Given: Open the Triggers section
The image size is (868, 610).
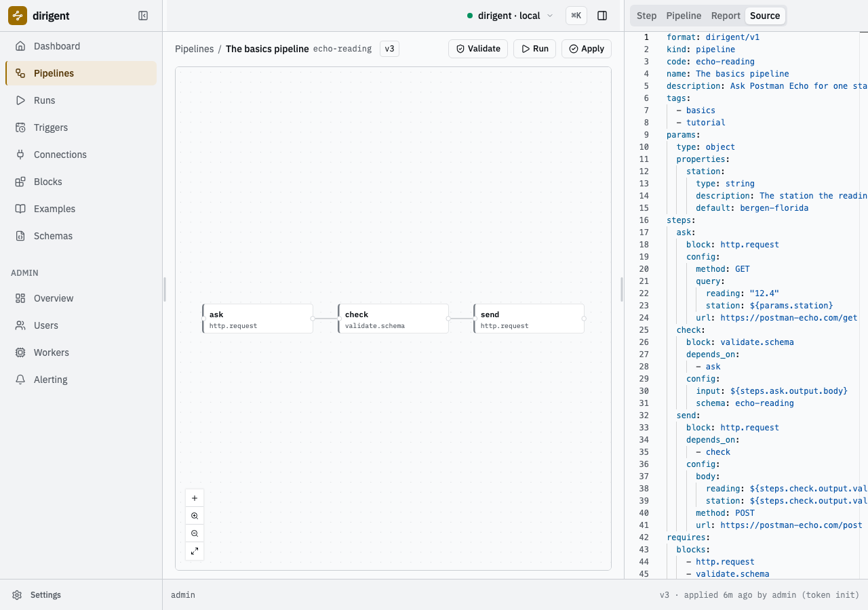Looking at the screenshot, I should pyautogui.click(x=81, y=127).
